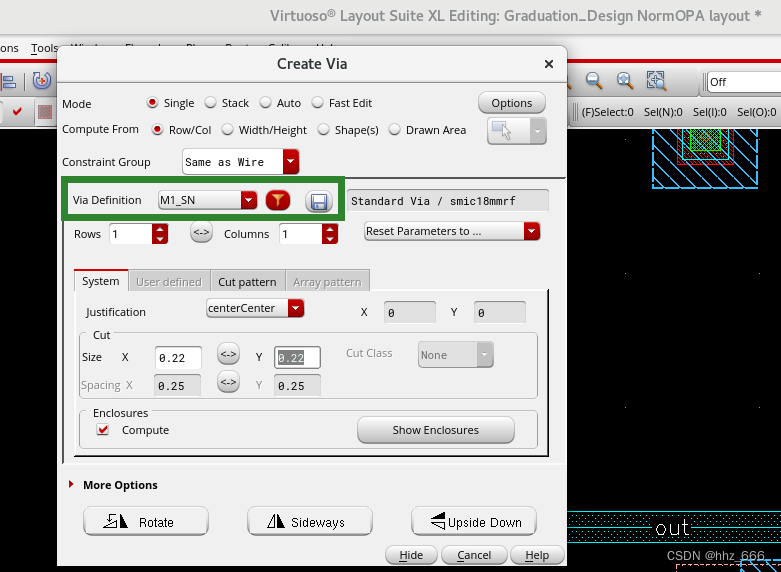Click the Rotate button
The height and width of the screenshot is (572, 781).
coord(146,521)
